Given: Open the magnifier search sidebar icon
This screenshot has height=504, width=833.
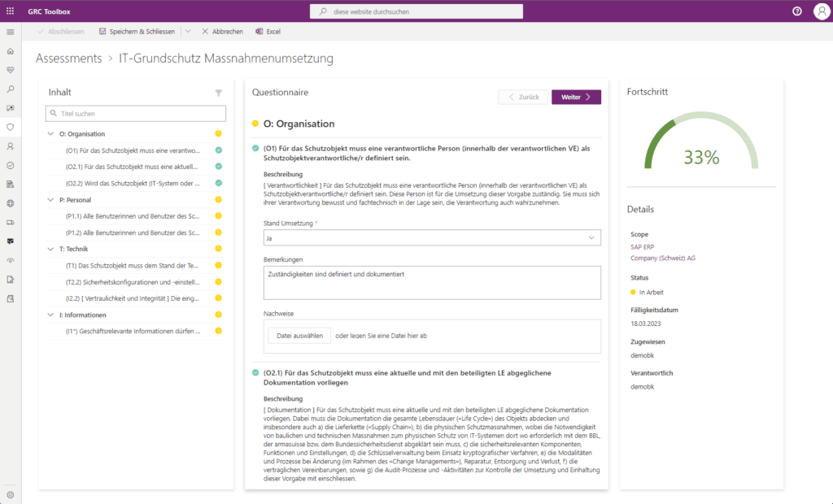Looking at the screenshot, I should pyautogui.click(x=10, y=89).
